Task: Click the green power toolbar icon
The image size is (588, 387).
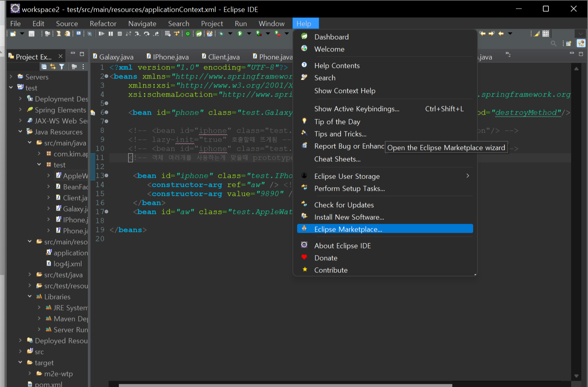Action: click(x=188, y=34)
